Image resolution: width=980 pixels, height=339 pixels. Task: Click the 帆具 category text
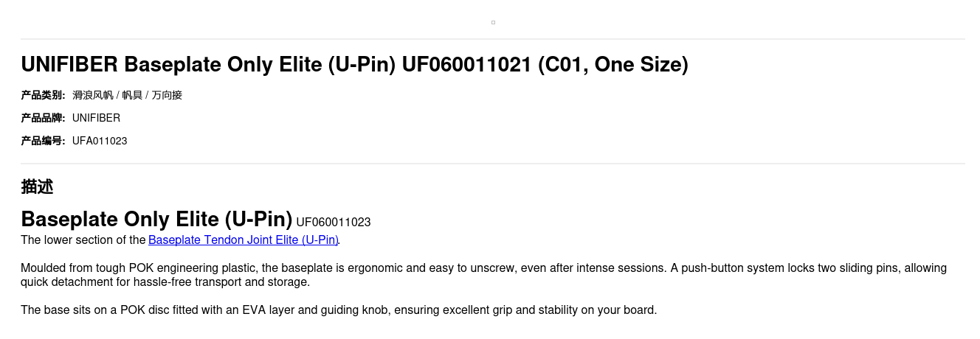coord(132,95)
